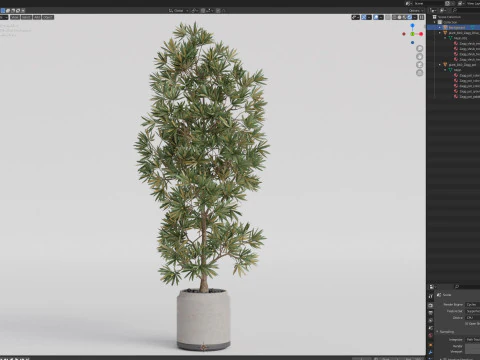
Task: Open the Add menu
Action: (x=37, y=17)
